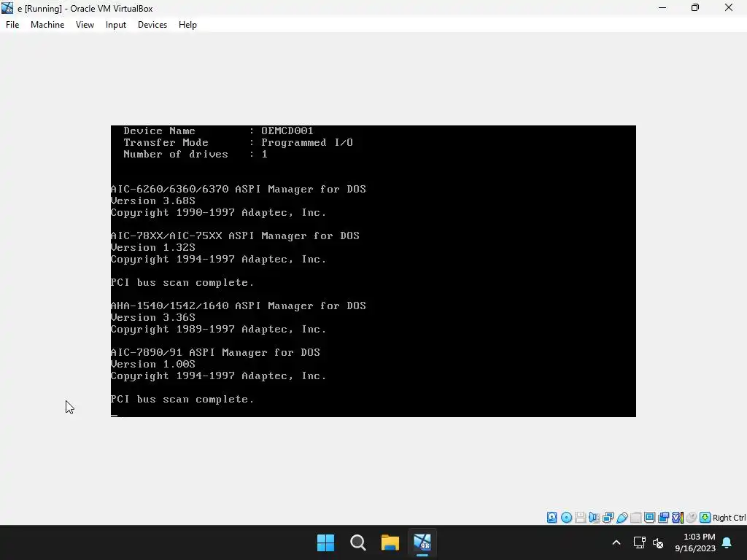Open the File menu
Viewport: 747px width, 560px height.
[12, 25]
